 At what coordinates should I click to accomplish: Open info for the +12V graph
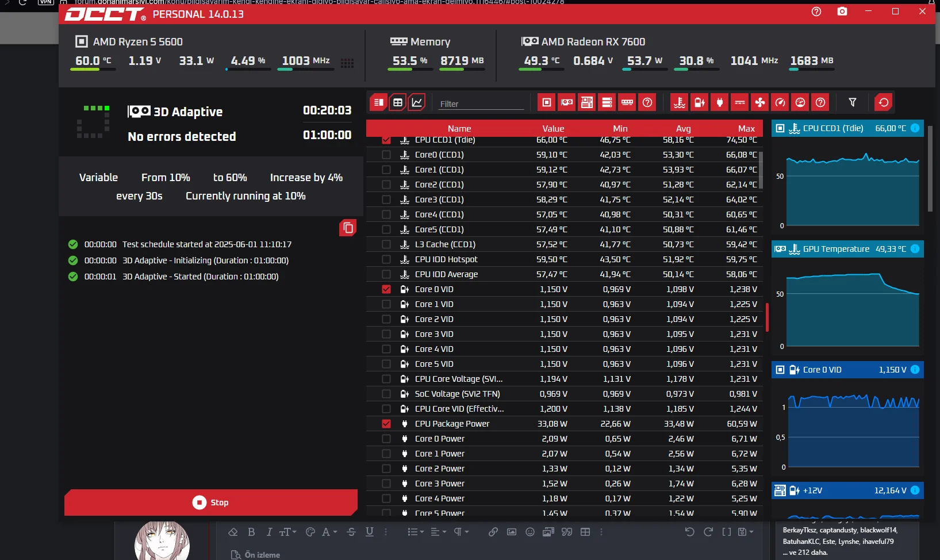pyautogui.click(x=915, y=490)
